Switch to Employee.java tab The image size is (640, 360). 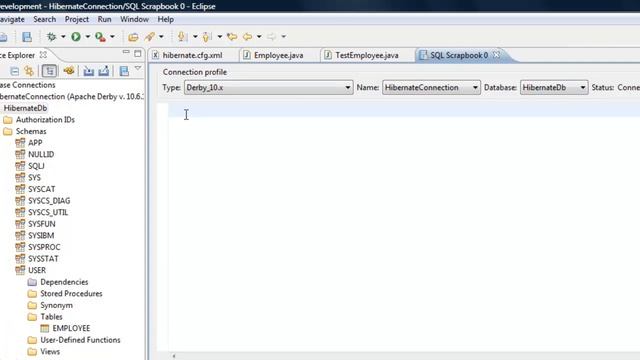278,55
